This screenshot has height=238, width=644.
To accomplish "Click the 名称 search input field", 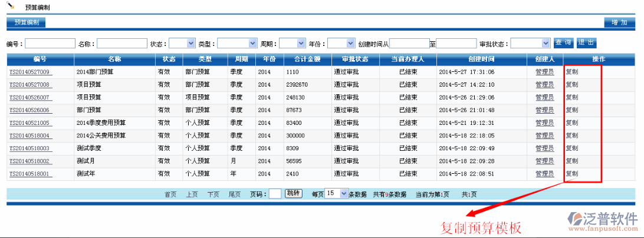I will (121, 43).
